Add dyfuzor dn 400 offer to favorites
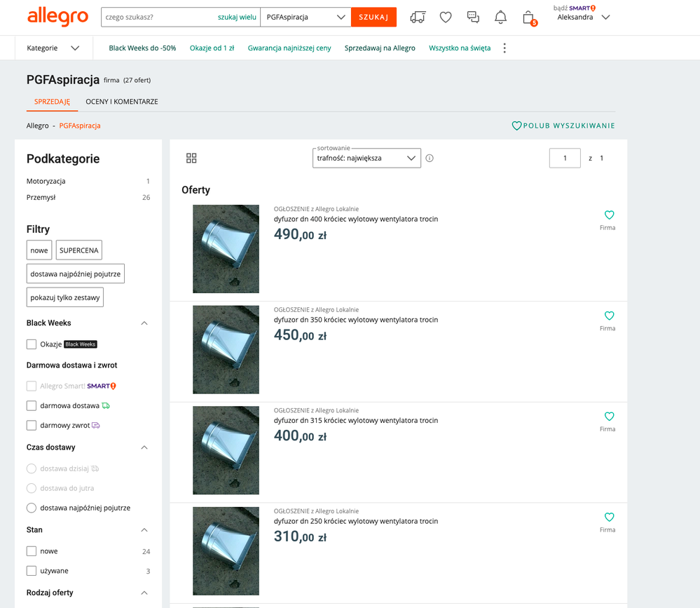This screenshot has width=700, height=608. point(609,215)
